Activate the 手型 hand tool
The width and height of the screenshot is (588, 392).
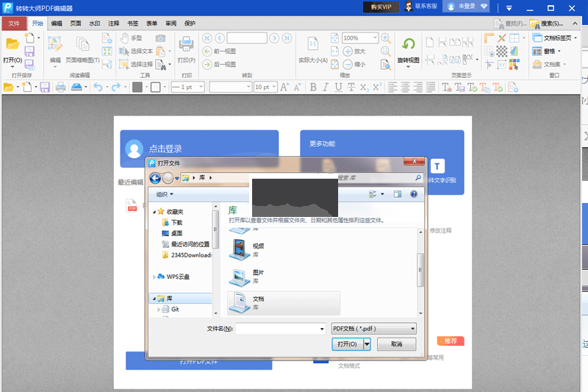point(132,38)
